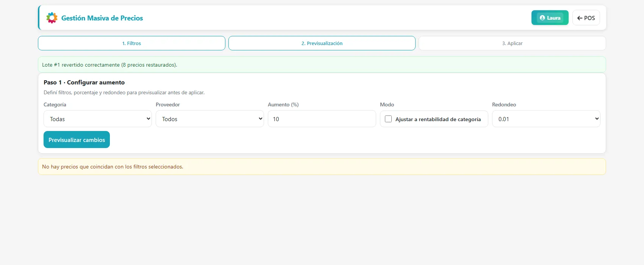Select the 3. Aplicar step tab
The height and width of the screenshot is (265, 644).
tap(512, 43)
